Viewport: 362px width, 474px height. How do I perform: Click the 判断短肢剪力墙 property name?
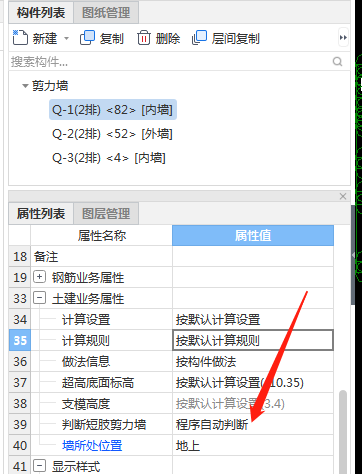104,424
